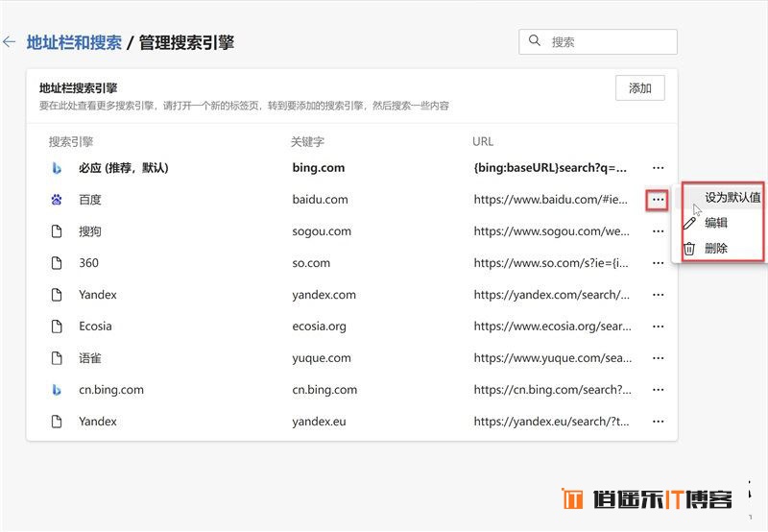Open more options for 必应 row
Image resolution: width=768 pixels, height=532 pixels.
(659, 168)
